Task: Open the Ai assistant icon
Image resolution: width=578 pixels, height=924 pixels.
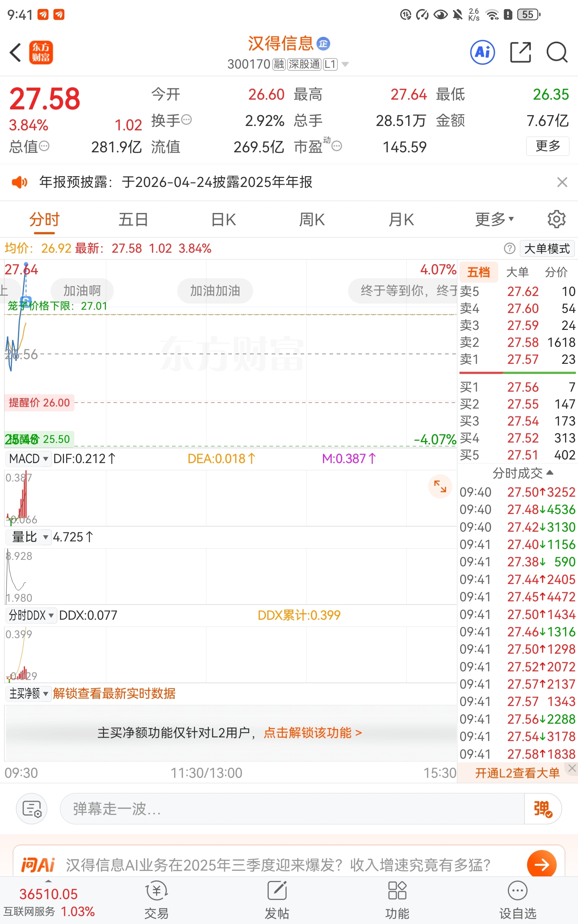Action: [482, 52]
